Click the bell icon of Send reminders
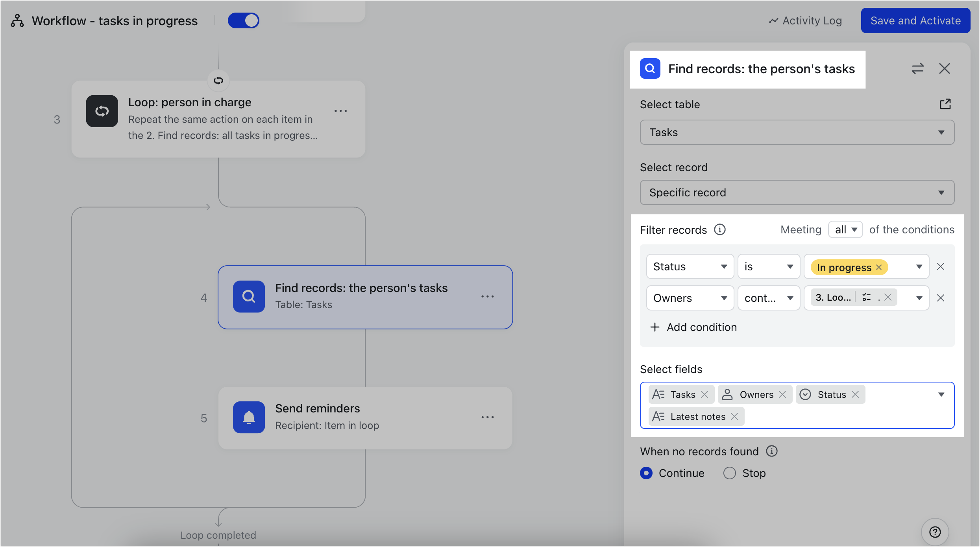 (x=249, y=417)
